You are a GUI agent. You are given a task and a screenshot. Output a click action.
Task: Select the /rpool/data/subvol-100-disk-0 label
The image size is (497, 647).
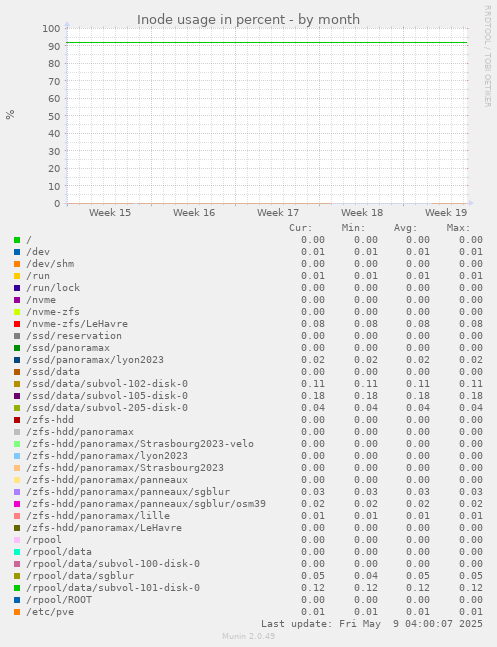[x=113, y=564]
